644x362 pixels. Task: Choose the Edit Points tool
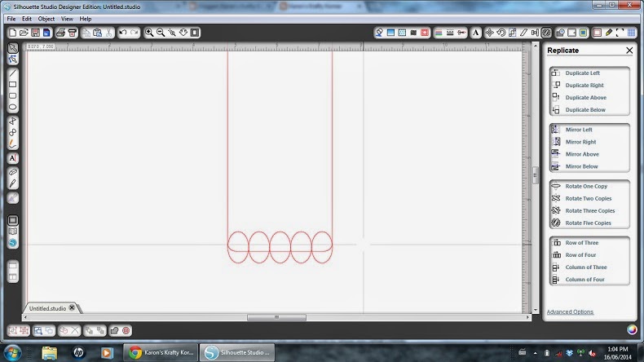pyautogui.click(x=13, y=60)
